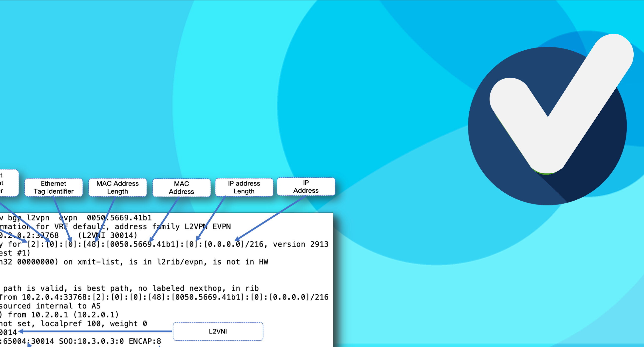Click the dark blue circle behind the checkmark

548,126
